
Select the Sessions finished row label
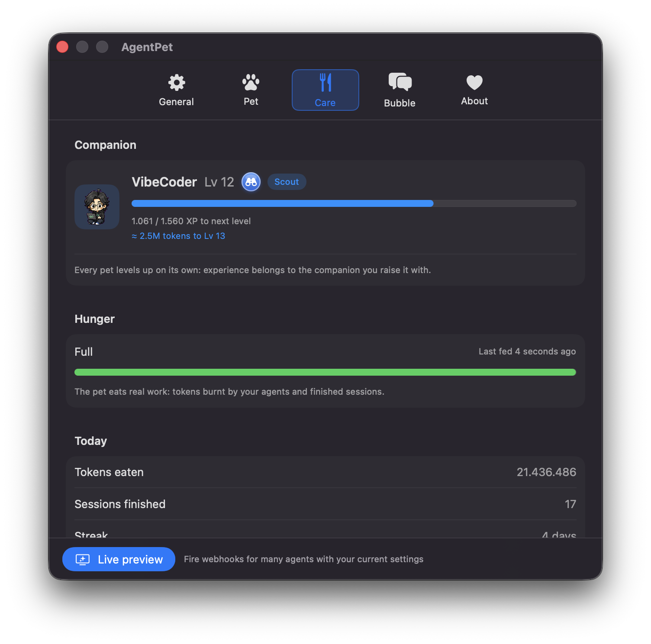point(120,504)
